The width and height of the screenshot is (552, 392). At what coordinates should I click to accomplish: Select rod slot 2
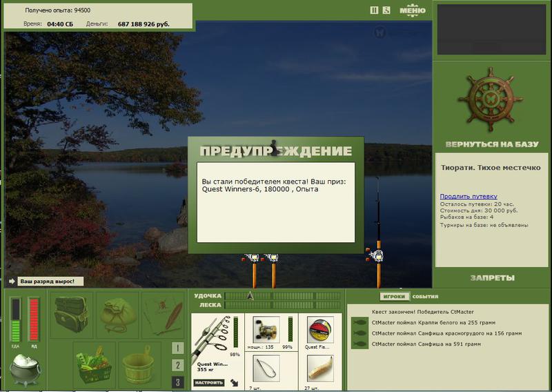(x=178, y=365)
